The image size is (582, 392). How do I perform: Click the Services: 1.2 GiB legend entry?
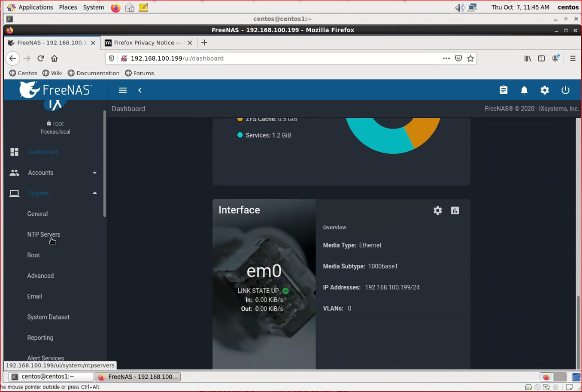pyautogui.click(x=264, y=135)
